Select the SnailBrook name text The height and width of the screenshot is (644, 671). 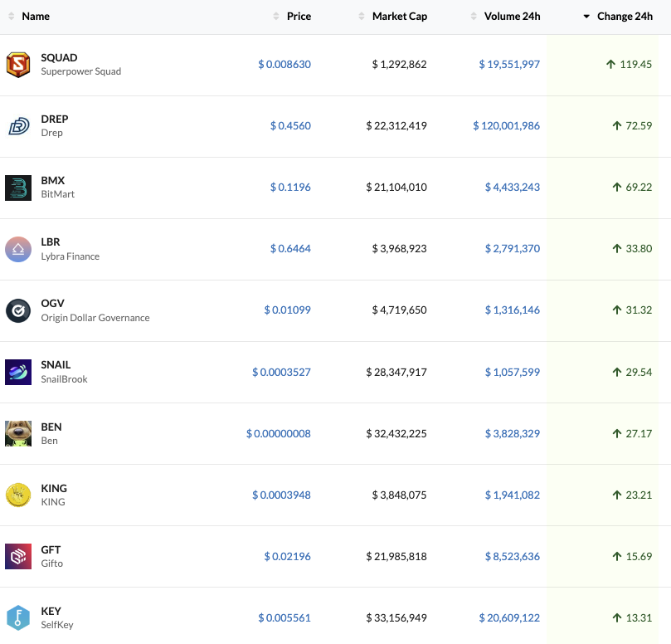64,379
